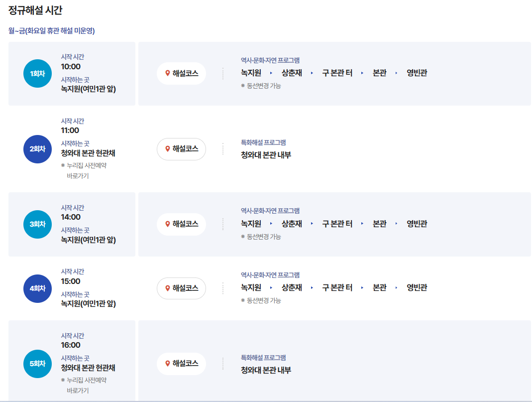The height and width of the screenshot is (402, 532).
Task: Click the 상춘재 stop in round 3 course
Action: (291, 224)
